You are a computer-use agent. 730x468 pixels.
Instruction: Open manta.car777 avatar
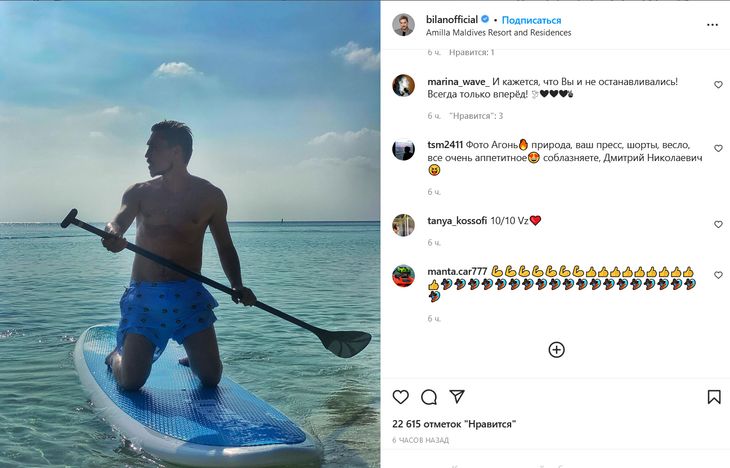pyautogui.click(x=403, y=275)
